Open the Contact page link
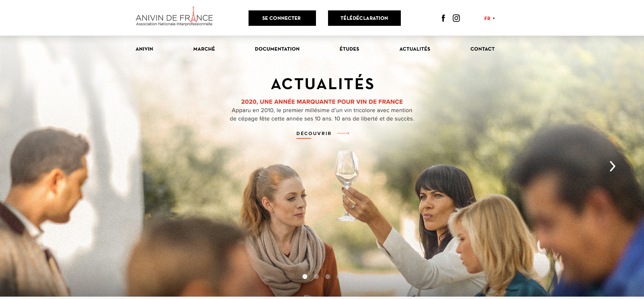The height and width of the screenshot is (299, 644). click(482, 49)
